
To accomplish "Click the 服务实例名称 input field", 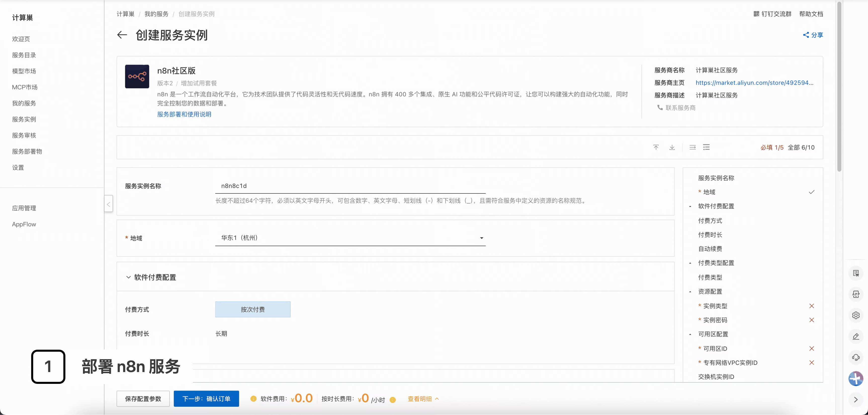I will point(350,186).
